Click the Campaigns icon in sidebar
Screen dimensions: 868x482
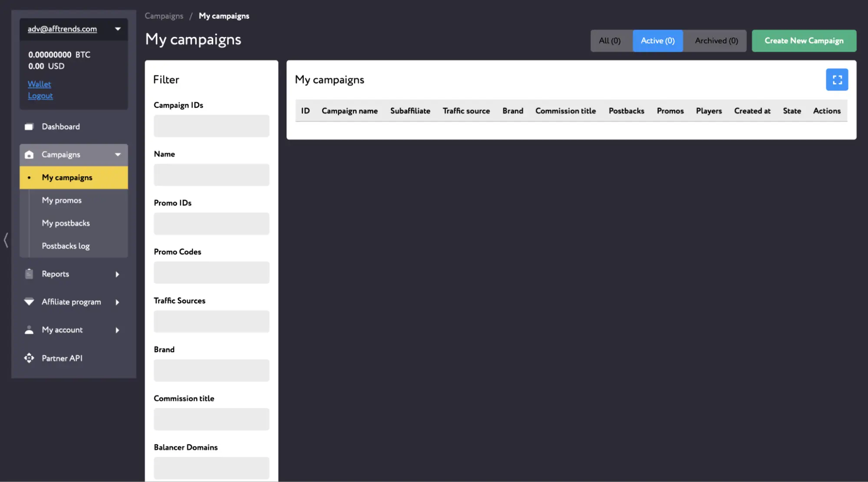coord(29,154)
